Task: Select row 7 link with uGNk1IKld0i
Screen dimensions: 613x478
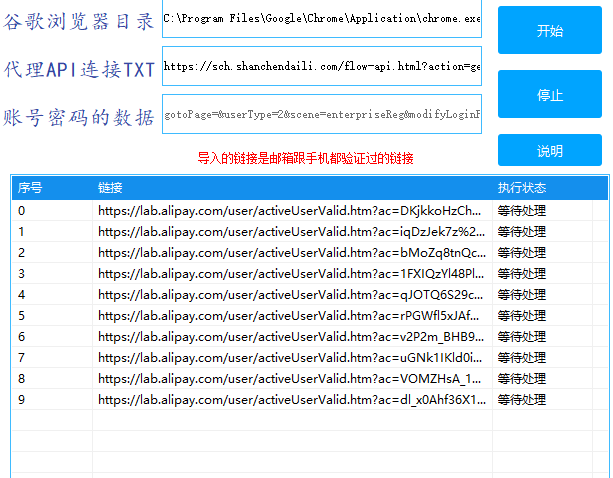Action: [290, 358]
